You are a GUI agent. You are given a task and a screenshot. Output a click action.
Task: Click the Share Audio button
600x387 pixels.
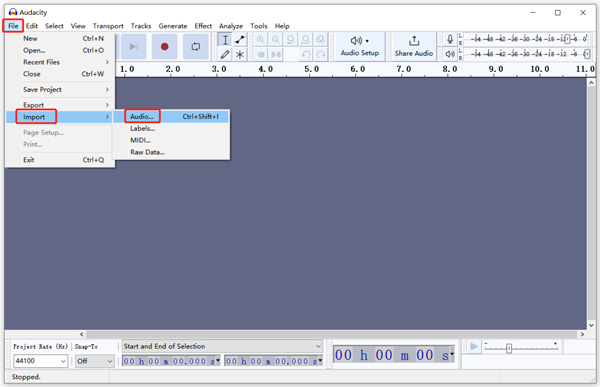414,47
